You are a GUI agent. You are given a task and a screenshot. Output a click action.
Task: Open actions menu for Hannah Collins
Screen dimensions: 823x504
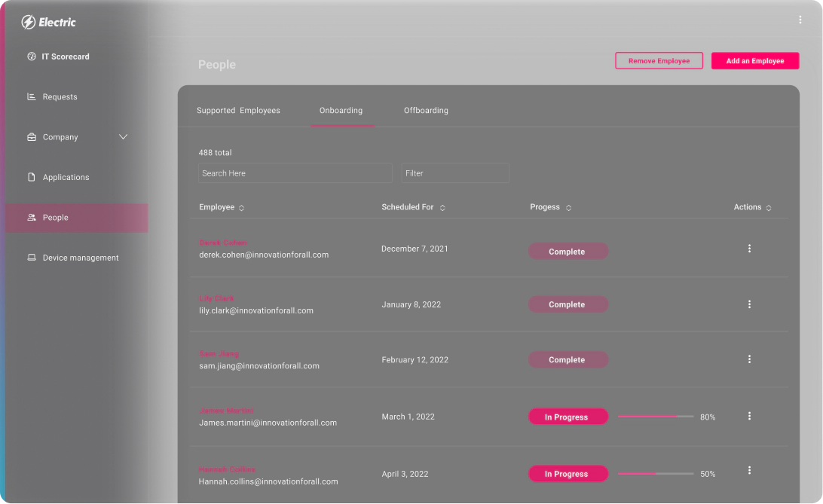click(x=749, y=470)
